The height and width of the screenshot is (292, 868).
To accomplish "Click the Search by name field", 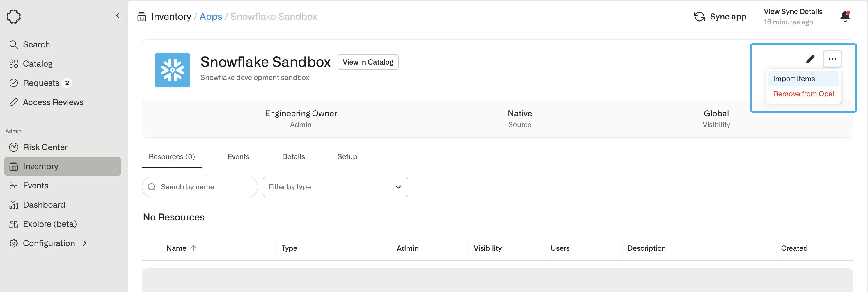I will pyautogui.click(x=200, y=187).
